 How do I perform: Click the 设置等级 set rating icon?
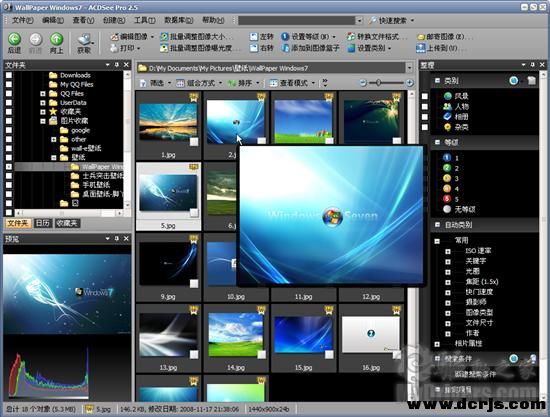[x=285, y=36]
